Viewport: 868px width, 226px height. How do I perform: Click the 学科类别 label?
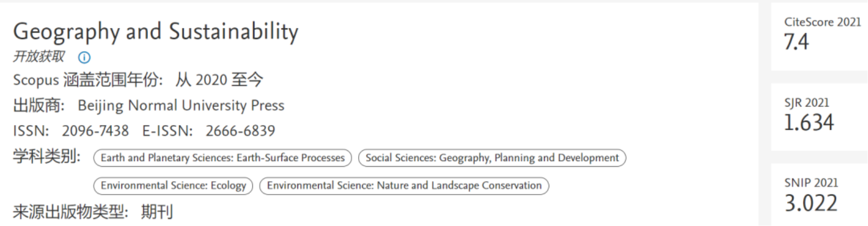click(46, 156)
